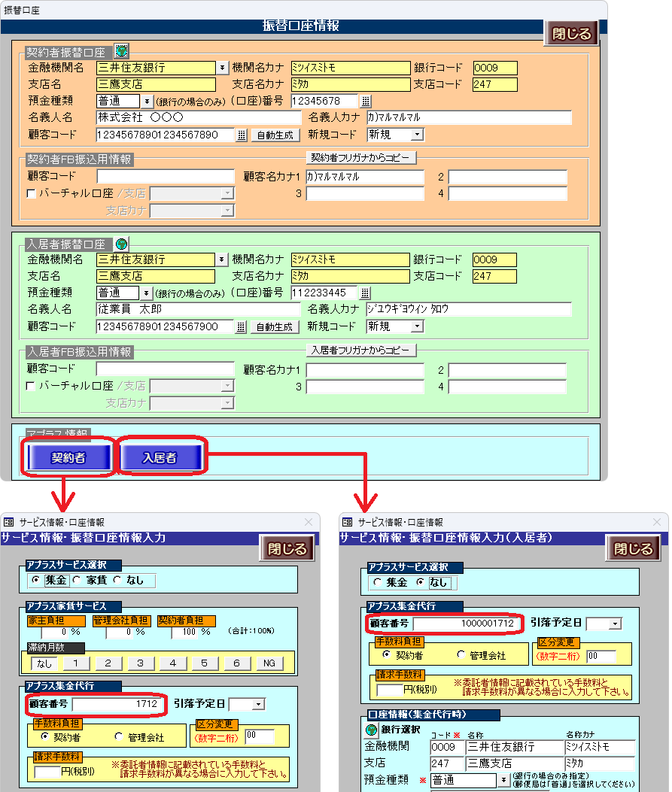This screenshot has height=792, width=672.
Task: Click 入居者 button in アプラス情報
Action: [x=160, y=457]
